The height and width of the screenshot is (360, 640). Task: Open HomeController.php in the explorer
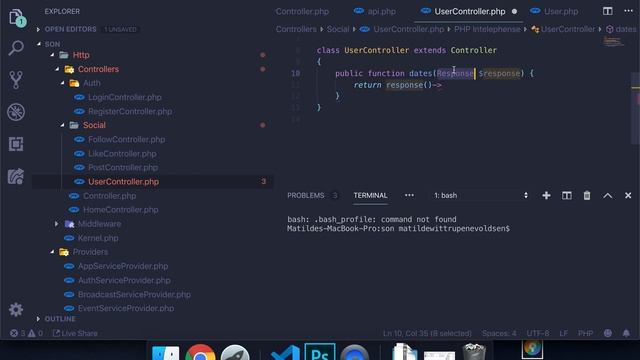120,209
